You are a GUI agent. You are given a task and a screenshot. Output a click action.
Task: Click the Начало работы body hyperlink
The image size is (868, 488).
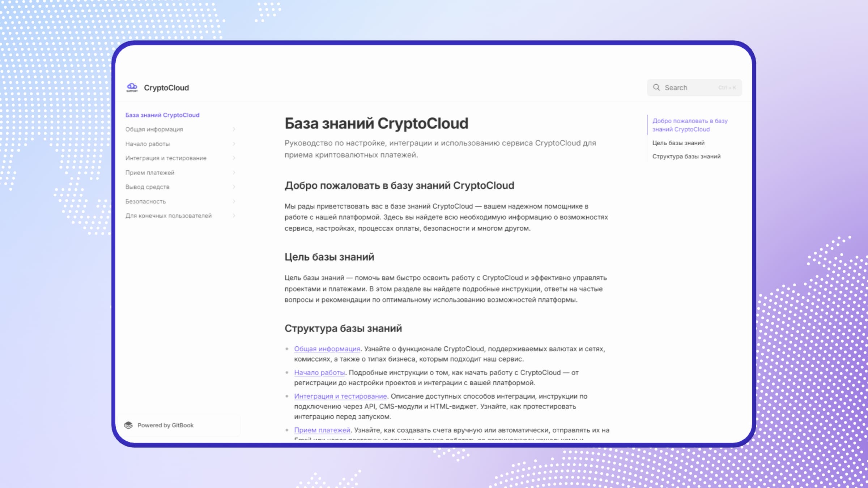pos(320,372)
